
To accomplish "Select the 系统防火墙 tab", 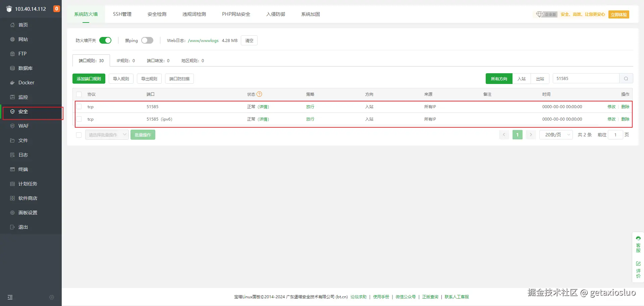I will [x=86, y=14].
